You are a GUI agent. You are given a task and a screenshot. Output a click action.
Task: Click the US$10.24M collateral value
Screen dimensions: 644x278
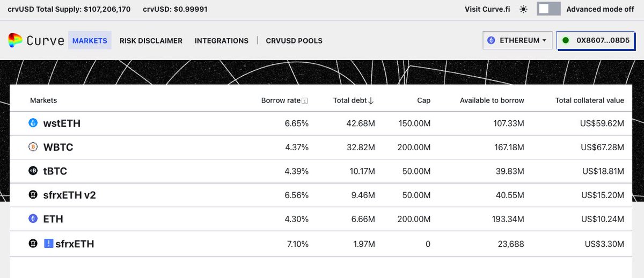pos(603,219)
